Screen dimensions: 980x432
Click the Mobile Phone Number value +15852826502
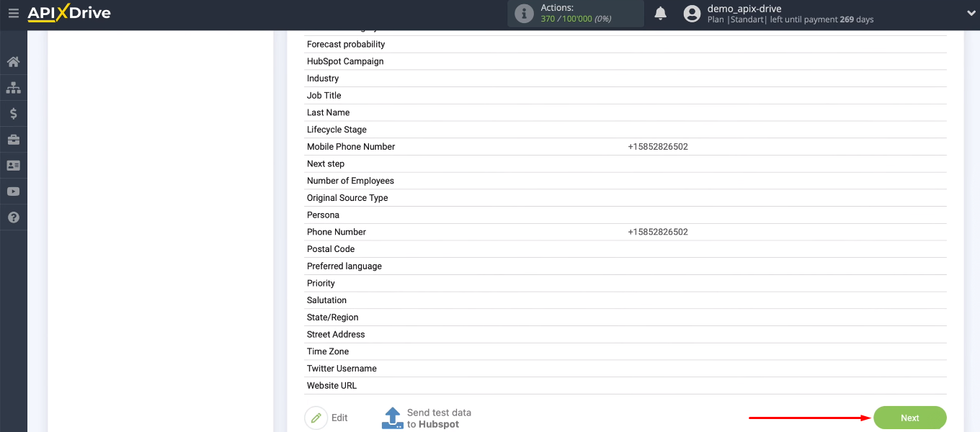click(x=658, y=147)
